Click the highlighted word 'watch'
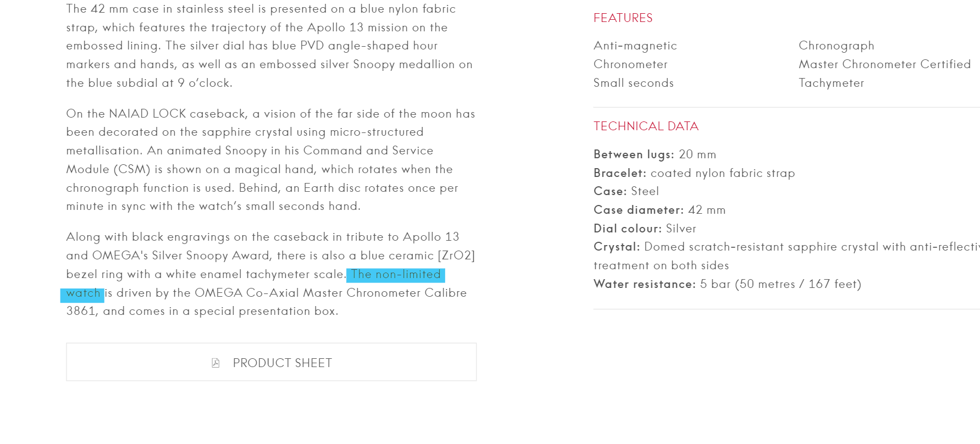This screenshot has height=444, width=980. click(82, 293)
